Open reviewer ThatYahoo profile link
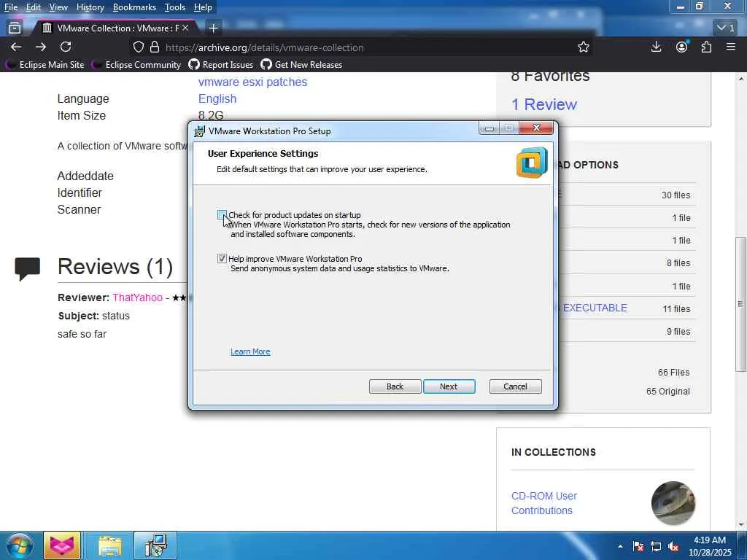The width and height of the screenshot is (747, 560). [137, 297]
